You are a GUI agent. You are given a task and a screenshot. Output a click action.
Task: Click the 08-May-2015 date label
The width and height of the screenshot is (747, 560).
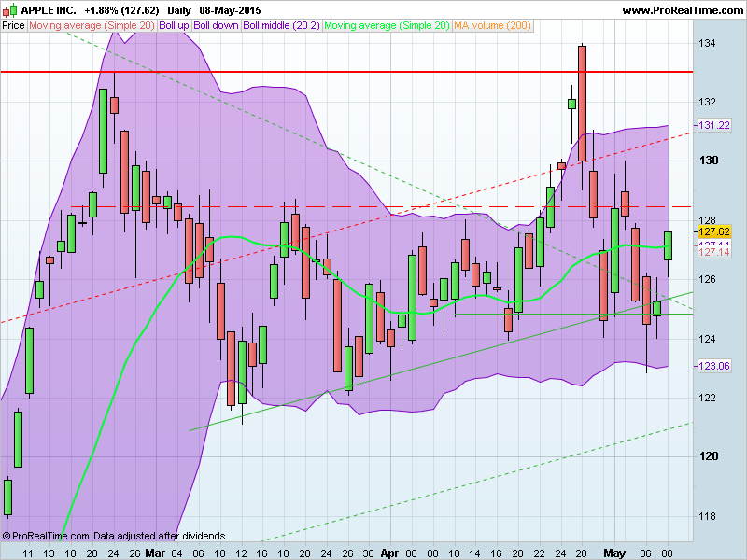pyautogui.click(x=230, y=10)
